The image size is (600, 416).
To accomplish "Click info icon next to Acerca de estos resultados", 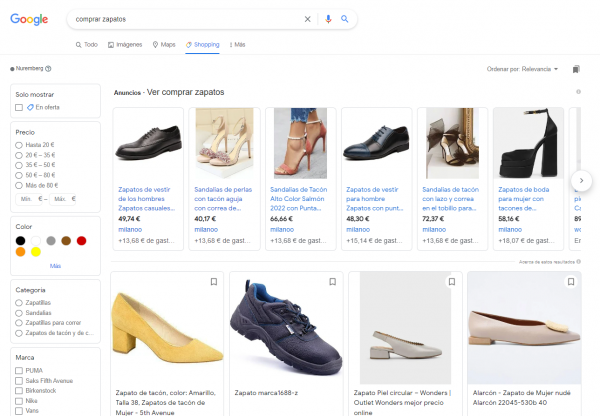I will (x=579, y=262).
